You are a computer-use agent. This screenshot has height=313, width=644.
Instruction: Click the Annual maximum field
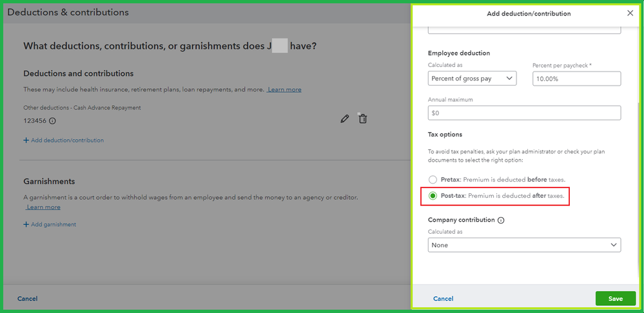(524, 113)
